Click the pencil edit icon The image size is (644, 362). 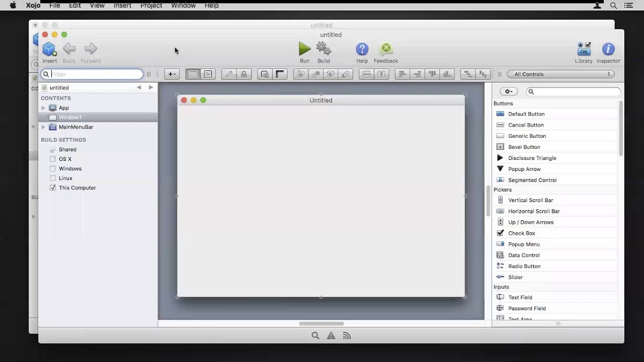229,74
